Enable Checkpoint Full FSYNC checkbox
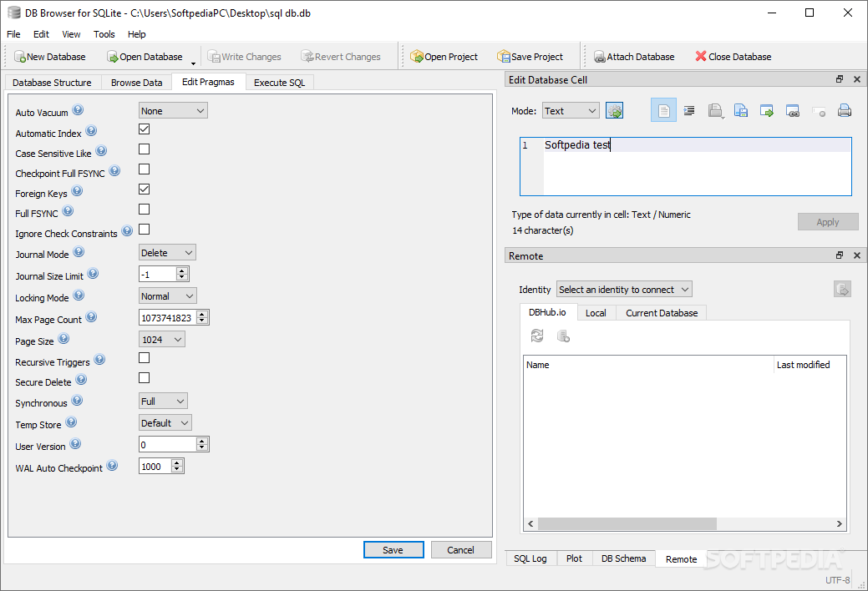Image resolution: width=868 pixels, height=591 pixels. 144,169
